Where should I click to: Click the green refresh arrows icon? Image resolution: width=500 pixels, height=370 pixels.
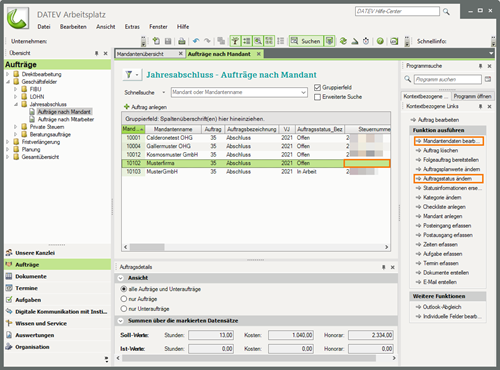point(343,41)
